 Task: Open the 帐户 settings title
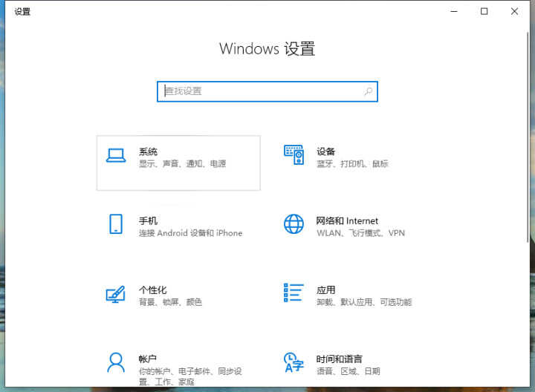[148, 359]
